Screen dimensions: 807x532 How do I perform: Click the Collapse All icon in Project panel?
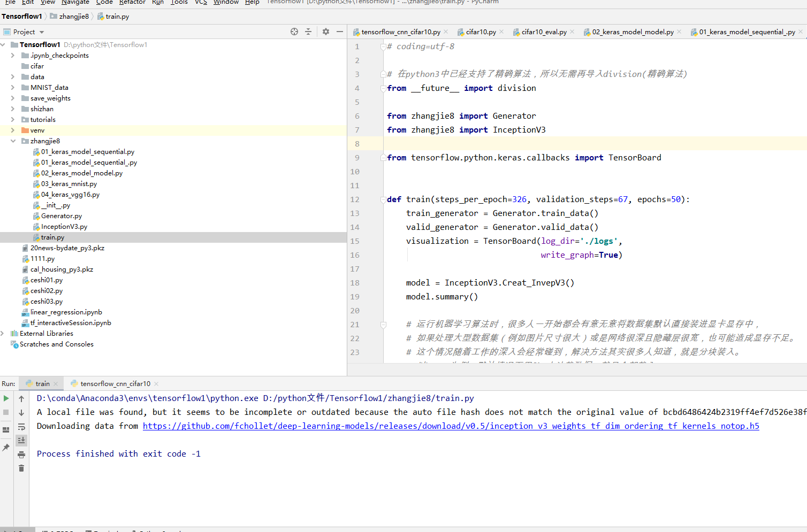[x=308, y=32]
